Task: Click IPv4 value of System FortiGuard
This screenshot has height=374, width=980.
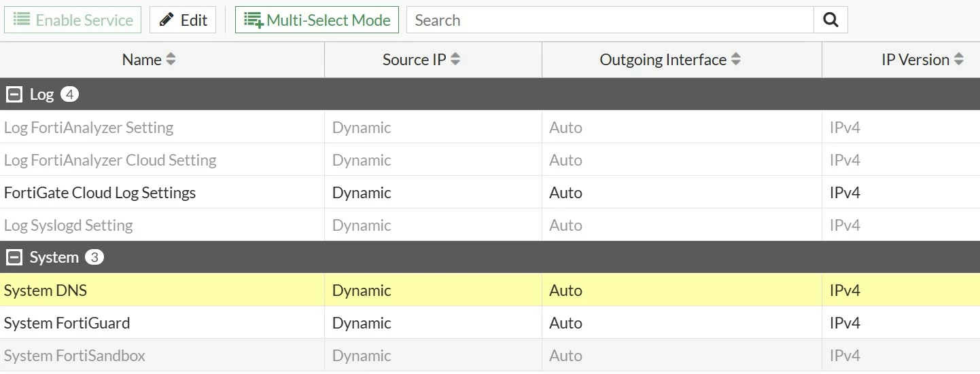Action: click(845, 323)
